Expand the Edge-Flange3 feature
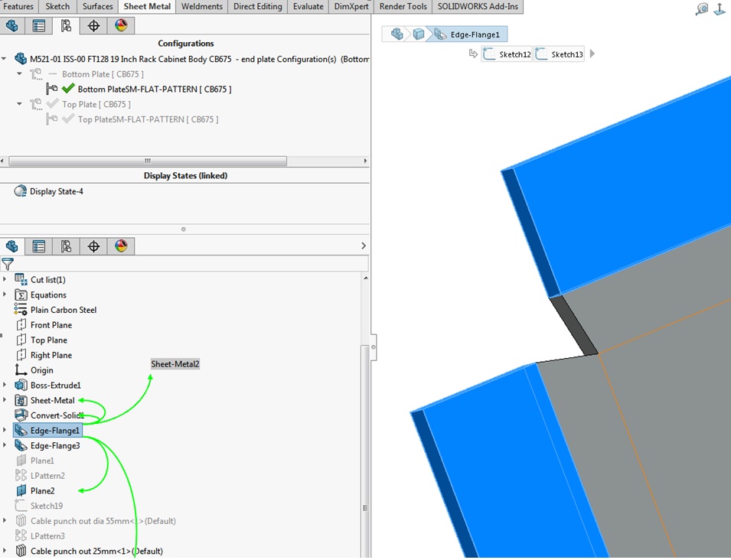The height and width of the screenshot is (560, 731). coord(5,445)
